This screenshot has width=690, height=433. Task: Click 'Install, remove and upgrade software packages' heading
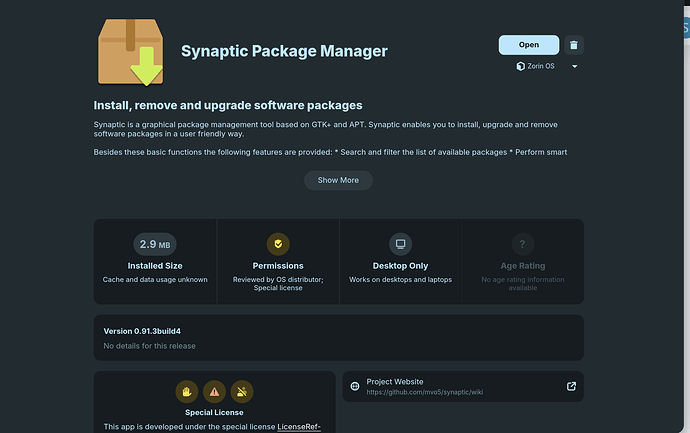(228, 106)
